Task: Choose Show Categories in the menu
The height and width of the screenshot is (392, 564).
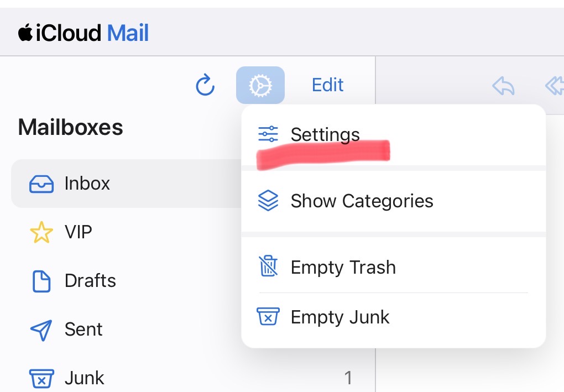Action: coord(394,201)
